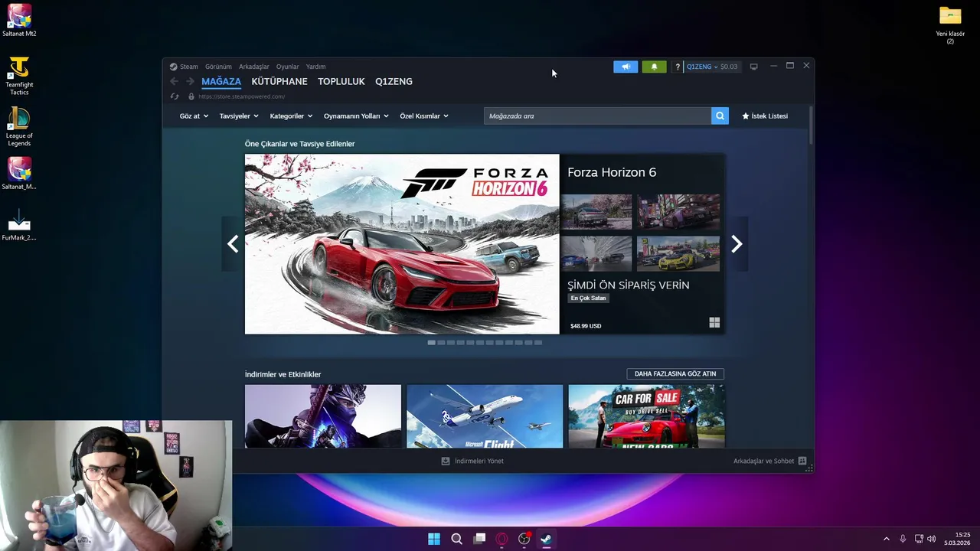This screenshot has width=980, height=551.
Task: Open the Forza Horizon 6 main banner image
Action: coord(402,244)
